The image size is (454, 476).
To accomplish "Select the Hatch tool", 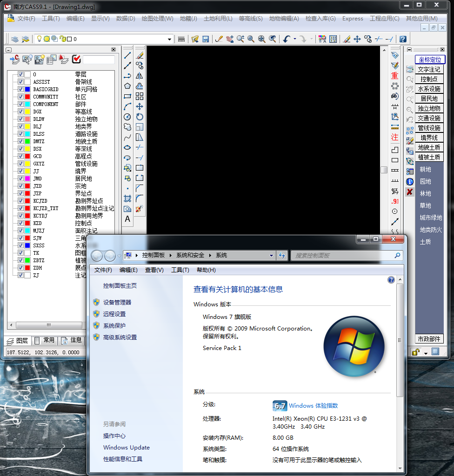I will pos(127,198).
